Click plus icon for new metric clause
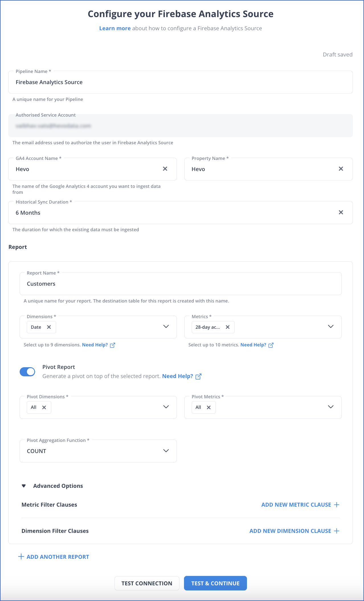This screenshot has height=601, width=364. click(x=337, y=505)
